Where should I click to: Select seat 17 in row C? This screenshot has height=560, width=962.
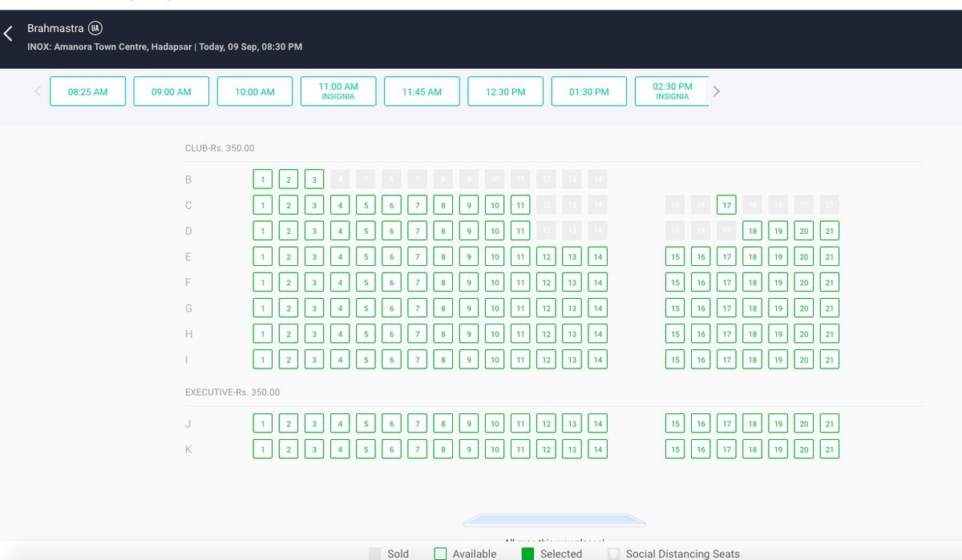pos(726,205)
